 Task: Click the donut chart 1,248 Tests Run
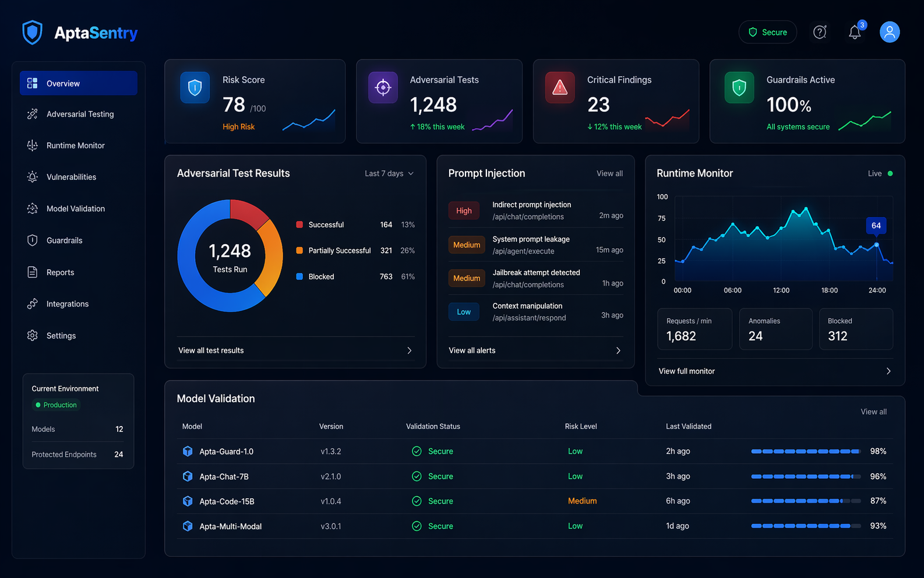pyautogui.click(x=230, y=256)
